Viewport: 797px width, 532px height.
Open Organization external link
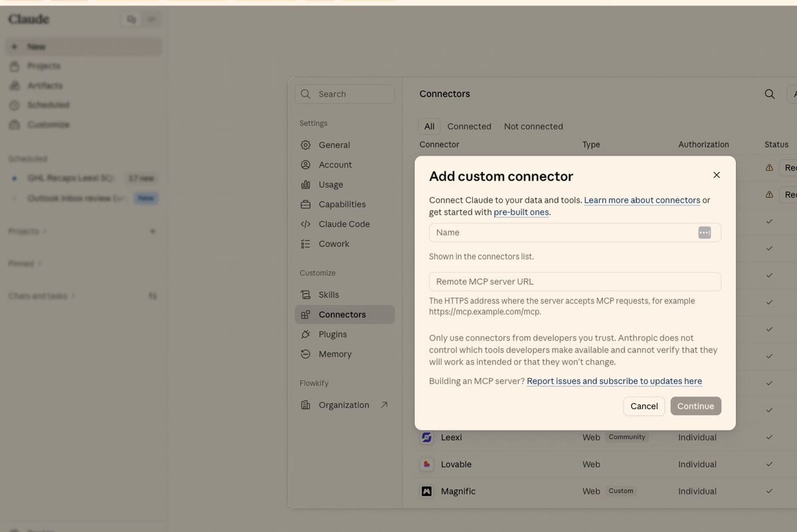pyautogui.click(x=345, y=405)
